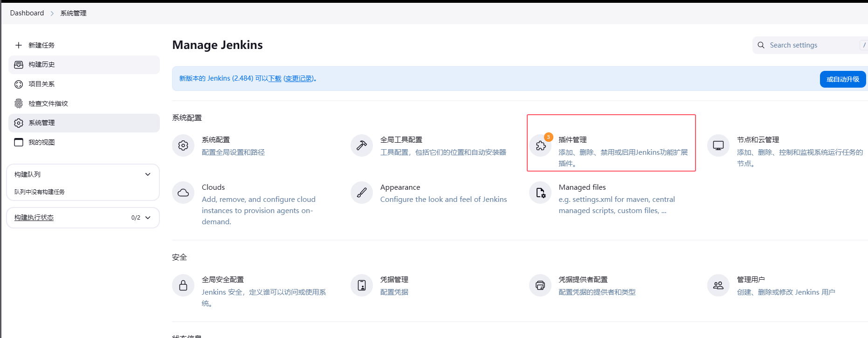Click the 创建、删除或修改 Jenkins 用户 description

(786, 292)
